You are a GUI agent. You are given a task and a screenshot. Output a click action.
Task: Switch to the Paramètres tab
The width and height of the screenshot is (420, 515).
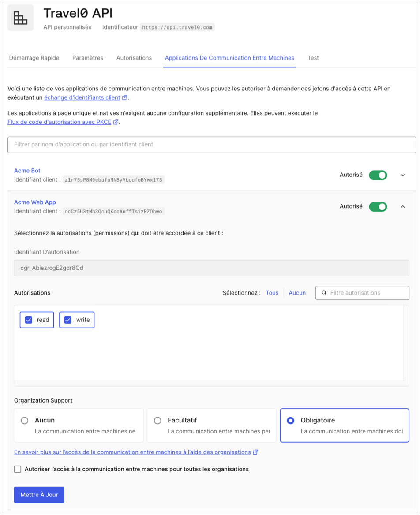[x=88, y=58]
